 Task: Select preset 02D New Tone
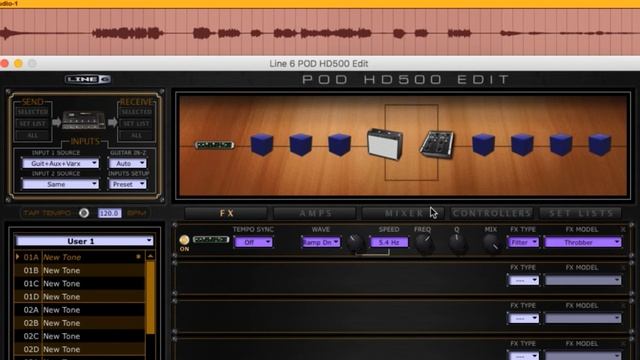(x=80, y=349)
